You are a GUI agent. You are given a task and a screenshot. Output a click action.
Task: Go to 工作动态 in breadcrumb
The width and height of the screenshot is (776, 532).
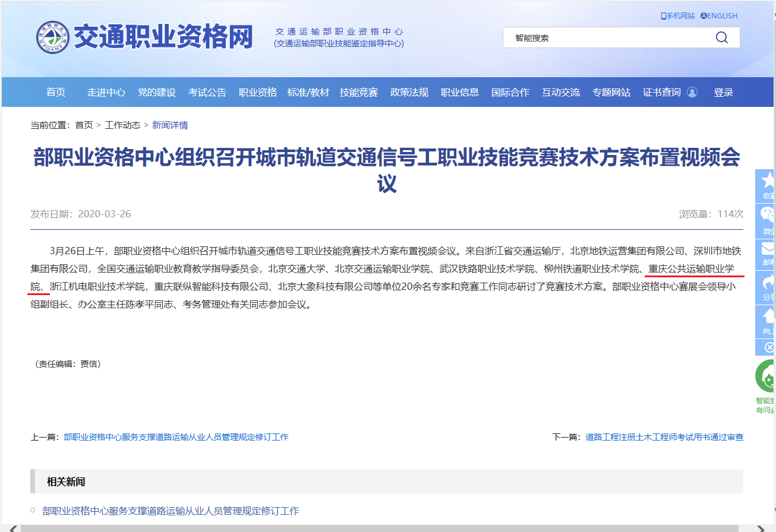point(122,125)
